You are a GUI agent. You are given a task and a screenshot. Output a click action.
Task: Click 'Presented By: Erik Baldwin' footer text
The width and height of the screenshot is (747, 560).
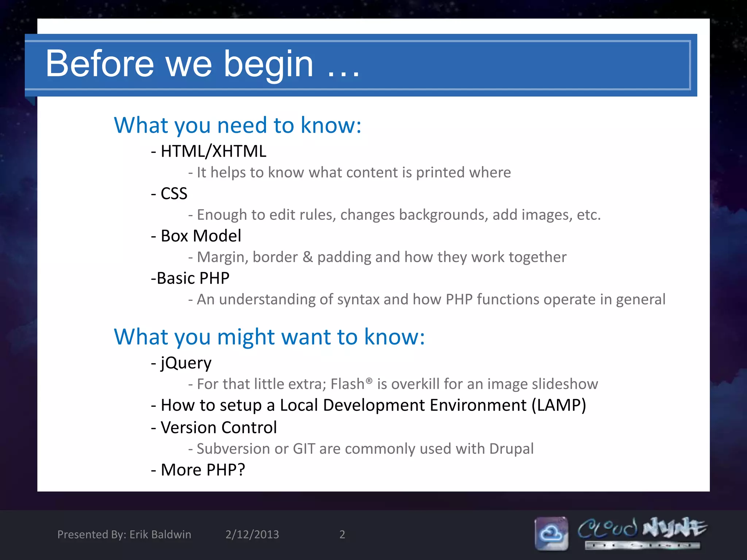pos(124,534)
